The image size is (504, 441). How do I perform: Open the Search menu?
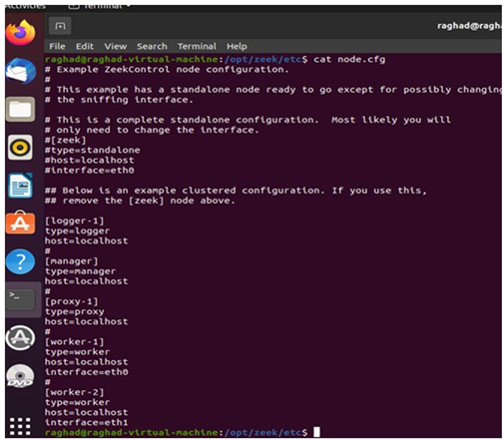152,46
